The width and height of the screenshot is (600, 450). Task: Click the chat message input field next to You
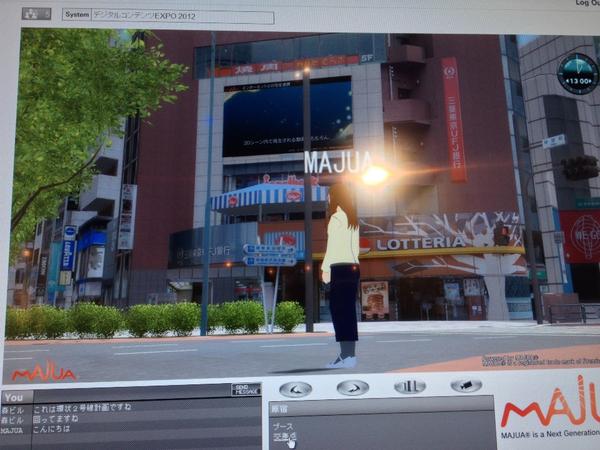(132, 394)
